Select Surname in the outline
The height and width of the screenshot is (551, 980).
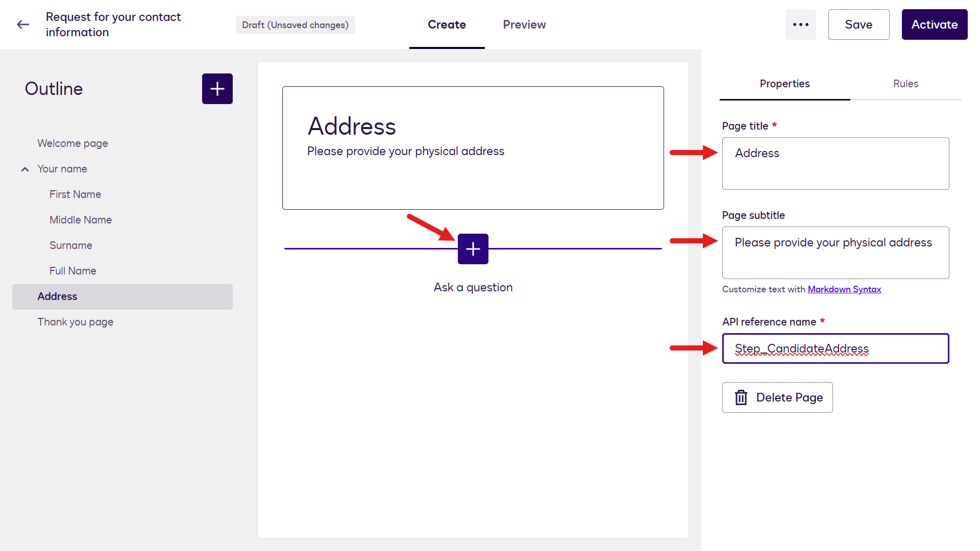[71, 245]
